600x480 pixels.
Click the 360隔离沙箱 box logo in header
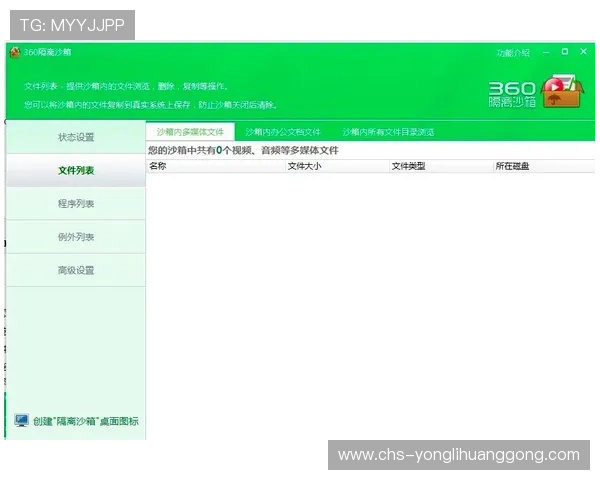pyautogui.click(x=562, y=91)
